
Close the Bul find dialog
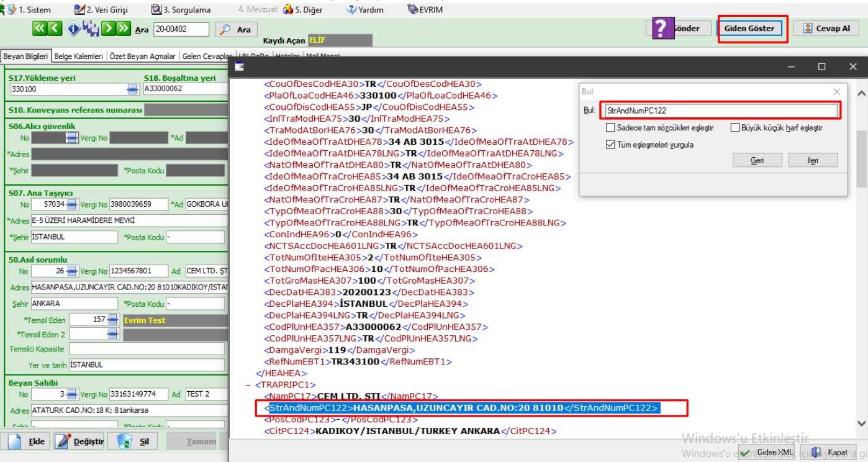click(x=836, y=91)
